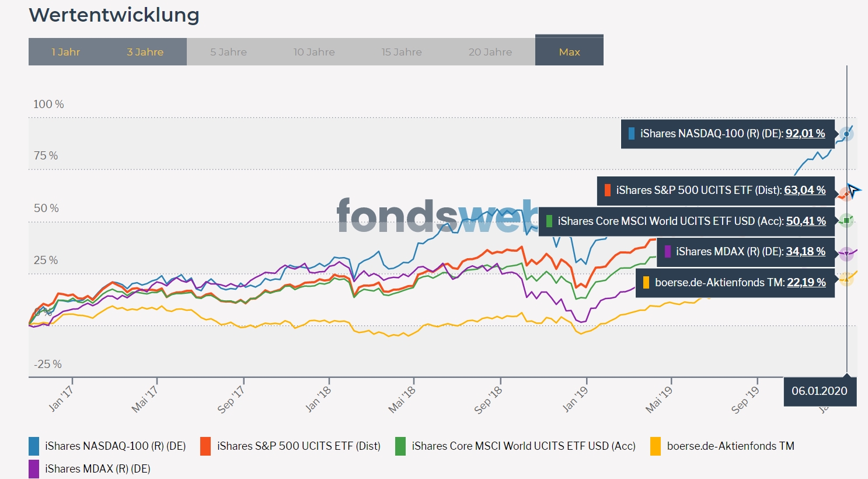Click the Mai '19 axis label
The image size is (868, 479).
pyautogui.click(x=659, y=400)
